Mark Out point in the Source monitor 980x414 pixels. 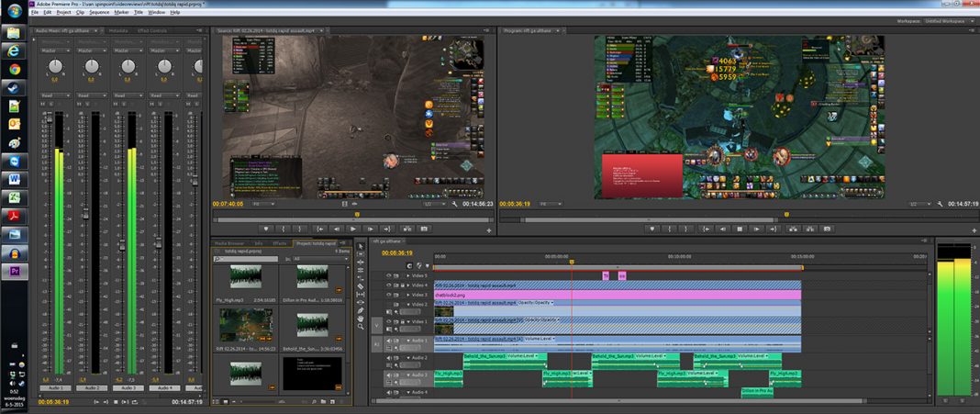tap(300, 229)
